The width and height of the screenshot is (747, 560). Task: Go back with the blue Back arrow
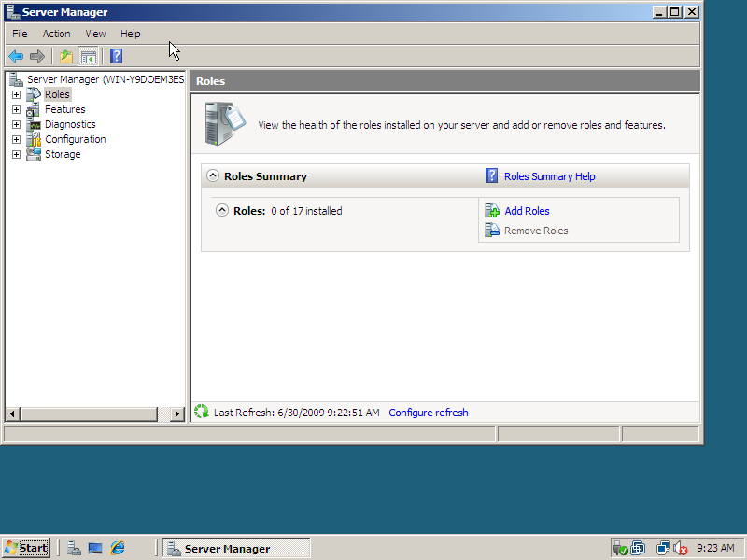[x=16, y=57]
